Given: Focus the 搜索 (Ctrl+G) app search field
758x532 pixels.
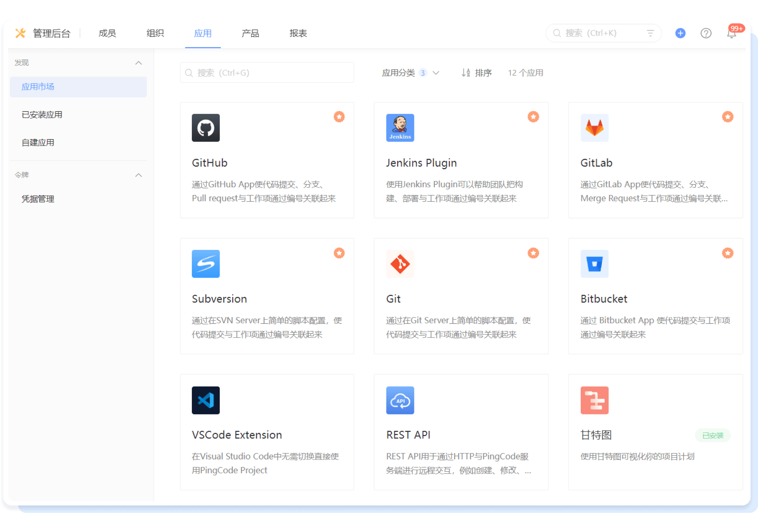Looking at the screenshot, I should click(267, 73).
